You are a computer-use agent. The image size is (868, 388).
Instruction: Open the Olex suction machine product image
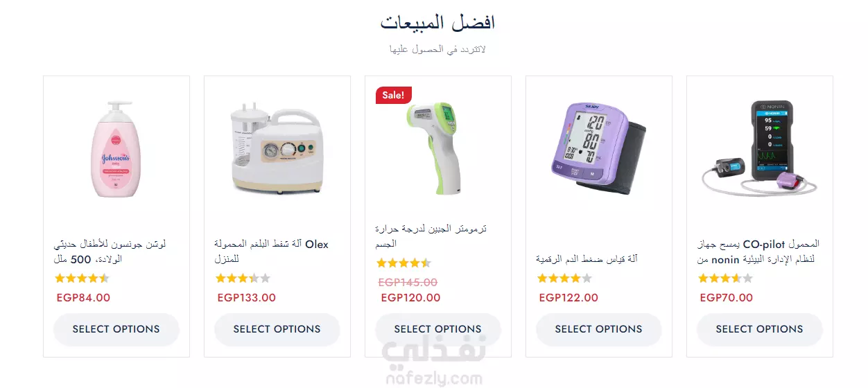(x=277, y=149)
